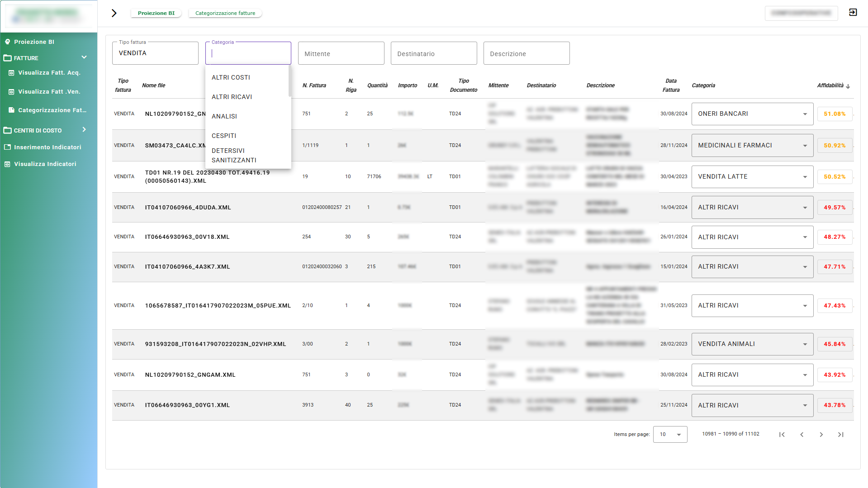The width and height of the screenshot is (868, 488).
Task: Click the logout icon at top right
Action: point(853,13)
